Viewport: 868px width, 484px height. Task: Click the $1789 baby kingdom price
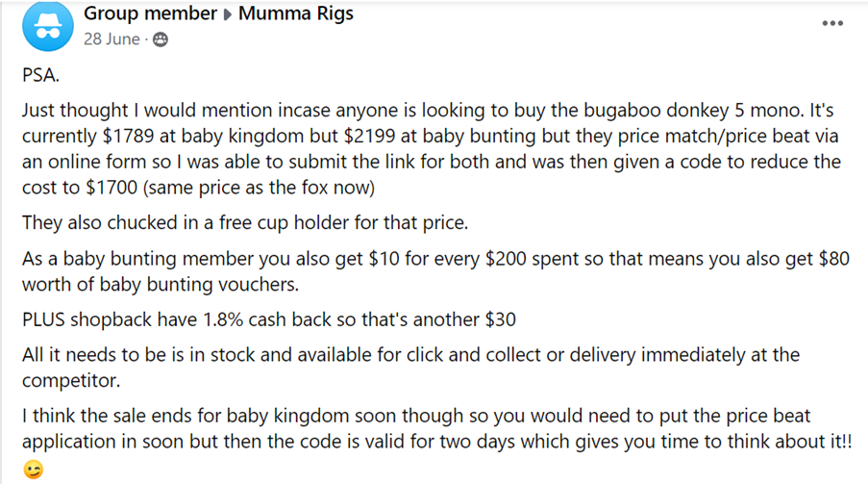coord(128,136)
